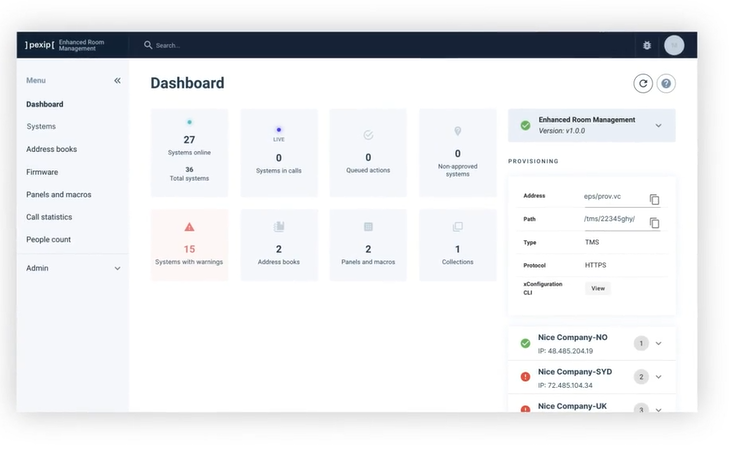
Task: Open the Address books count card
Action: (x=279, y=245)
